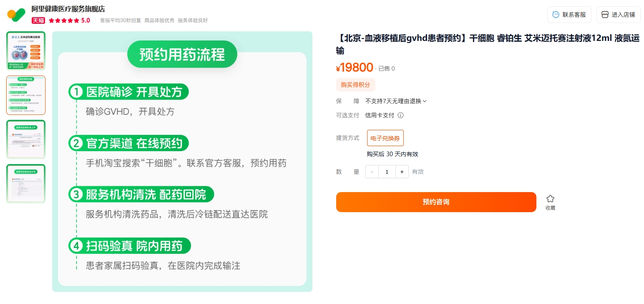Select the last thumbnail in the sidebar
Screen dimensions: 644x304
[x=25, y=184]
